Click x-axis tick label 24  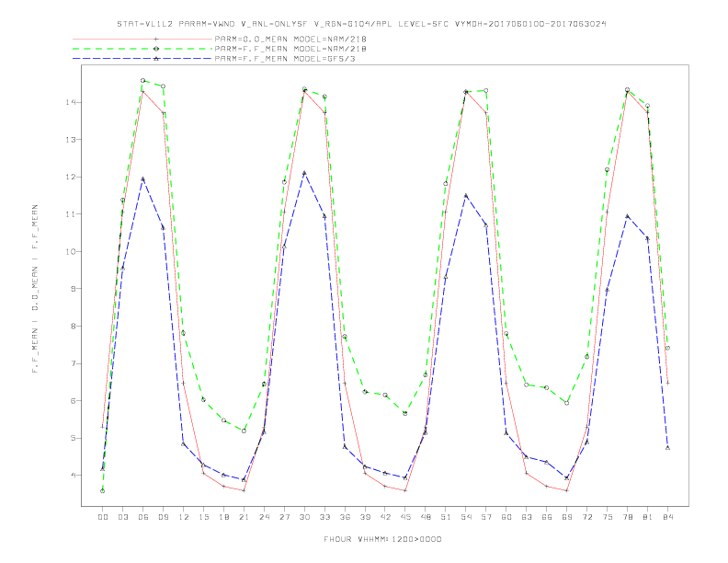click(x=264, y=517)
